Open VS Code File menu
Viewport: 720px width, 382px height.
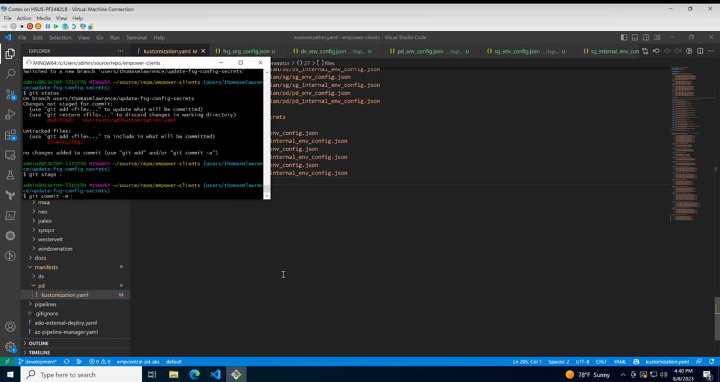(22, 38)
